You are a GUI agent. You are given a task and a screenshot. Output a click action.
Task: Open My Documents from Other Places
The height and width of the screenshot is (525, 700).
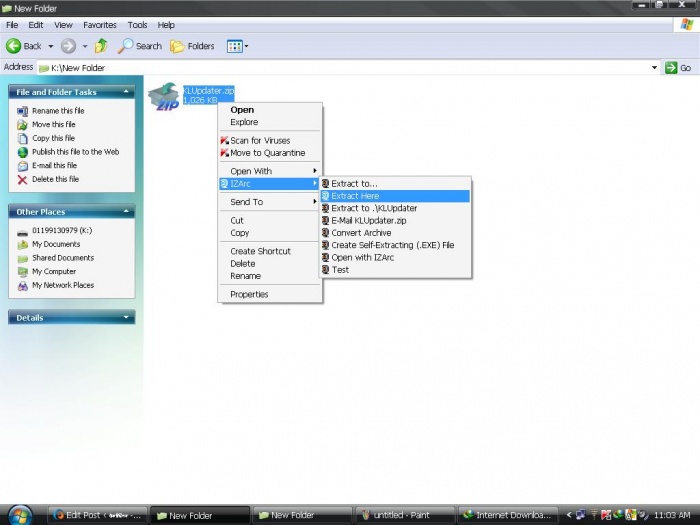tap(56, 244)
